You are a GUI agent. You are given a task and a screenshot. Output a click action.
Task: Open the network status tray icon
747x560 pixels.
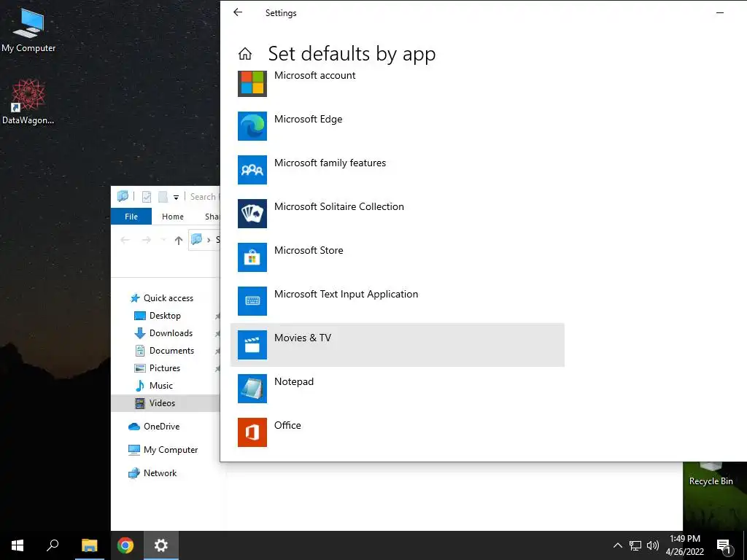point(635,545)
